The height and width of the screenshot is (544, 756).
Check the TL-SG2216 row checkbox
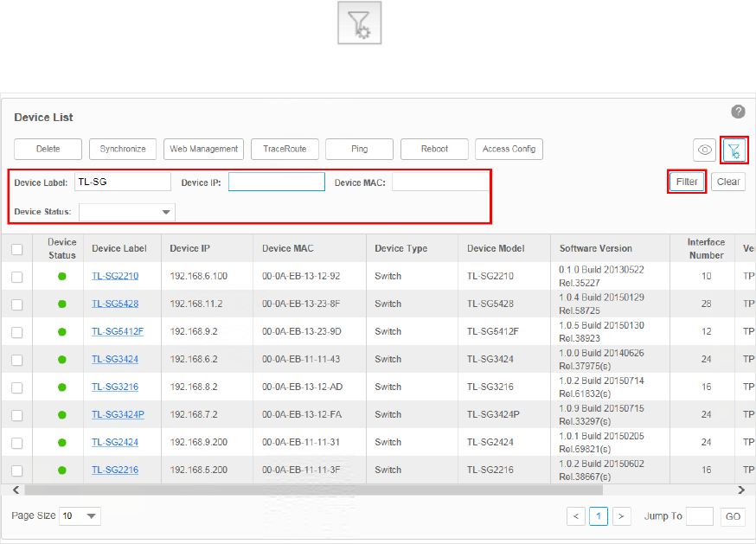coord(17,470)
